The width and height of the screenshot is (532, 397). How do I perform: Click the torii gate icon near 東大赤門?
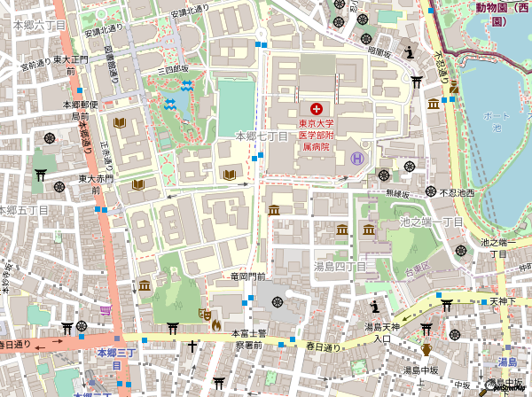[x=40, y=175]
